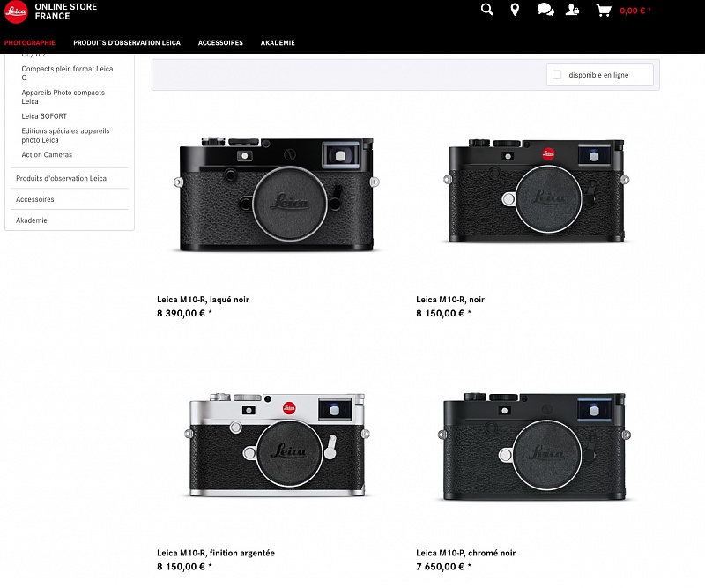Open the Photographie menu tab
The height and width of the screenshot is (588, 705).
click(29, 42)
